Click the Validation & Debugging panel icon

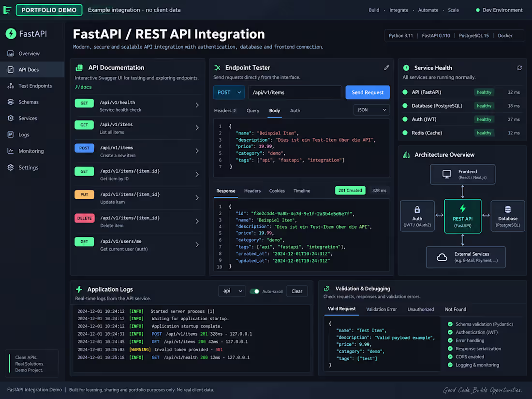327,289
